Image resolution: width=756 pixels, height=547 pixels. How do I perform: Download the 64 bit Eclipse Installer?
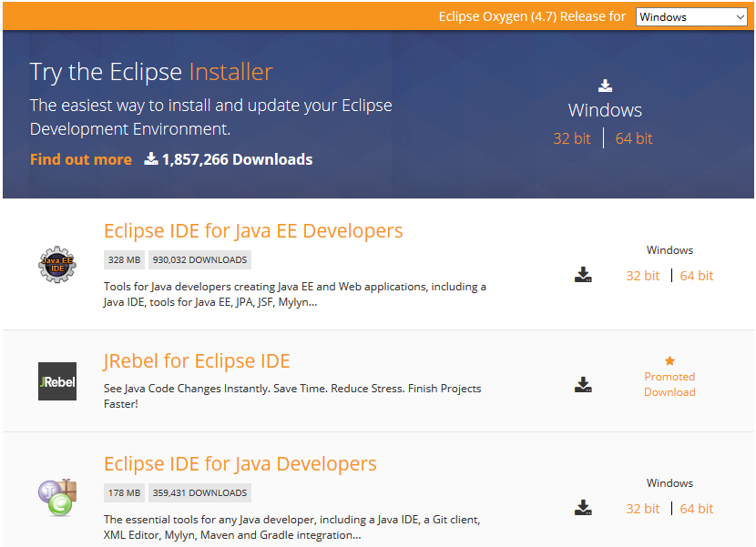point(634,139)
